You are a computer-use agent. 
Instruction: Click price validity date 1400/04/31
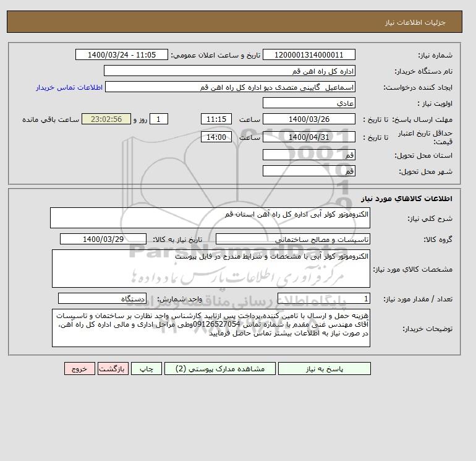pyautogui.click(x=308, y=137)
